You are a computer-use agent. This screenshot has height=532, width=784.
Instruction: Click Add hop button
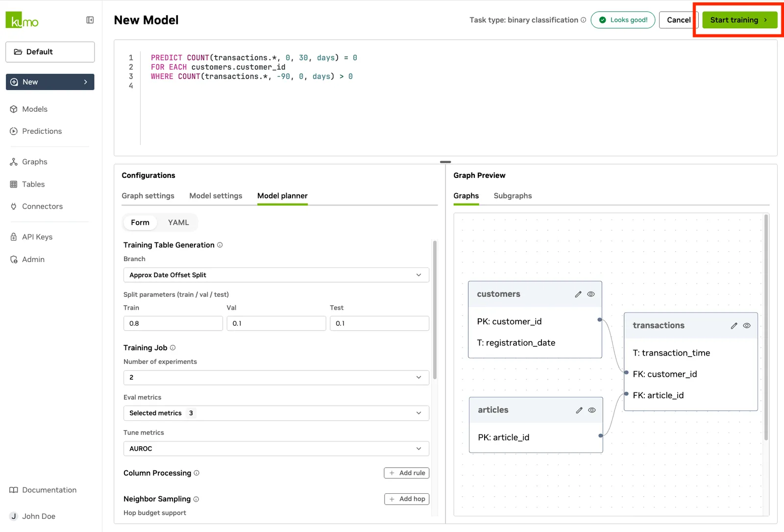click(x=407, y=499)
